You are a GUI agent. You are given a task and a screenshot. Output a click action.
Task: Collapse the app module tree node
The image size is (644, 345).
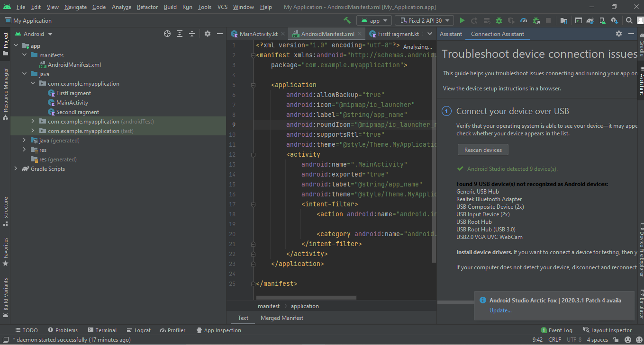pos(16,46)
